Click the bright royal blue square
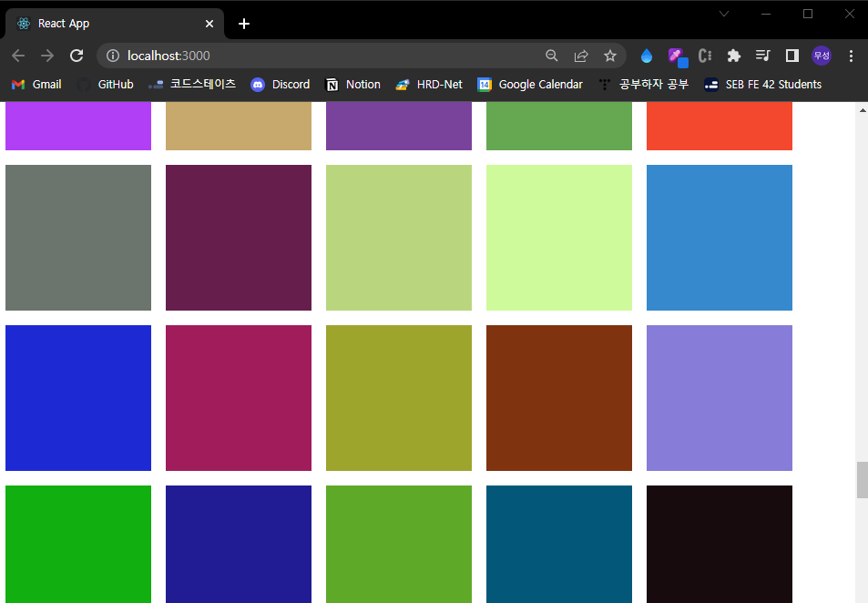 [78, 398]
